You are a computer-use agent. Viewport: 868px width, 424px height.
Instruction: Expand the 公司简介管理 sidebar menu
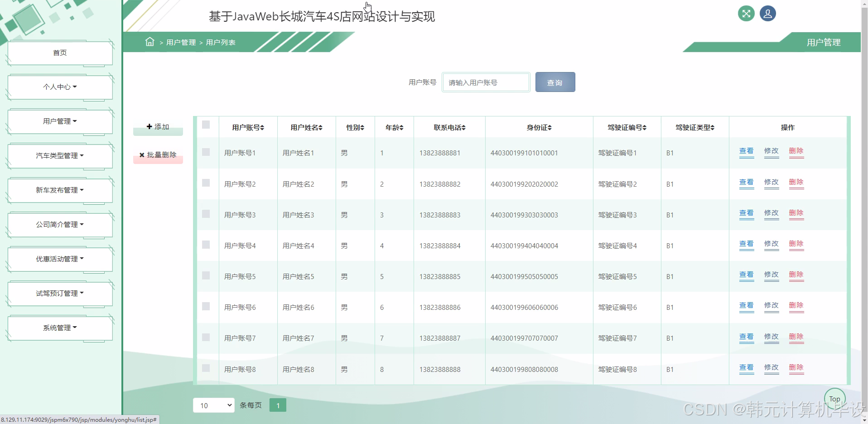tap(60, 225)
